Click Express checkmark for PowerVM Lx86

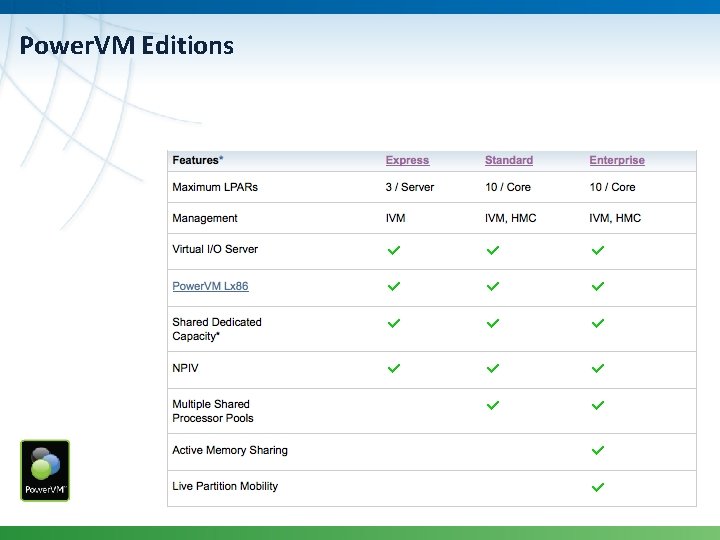point(394,287)
